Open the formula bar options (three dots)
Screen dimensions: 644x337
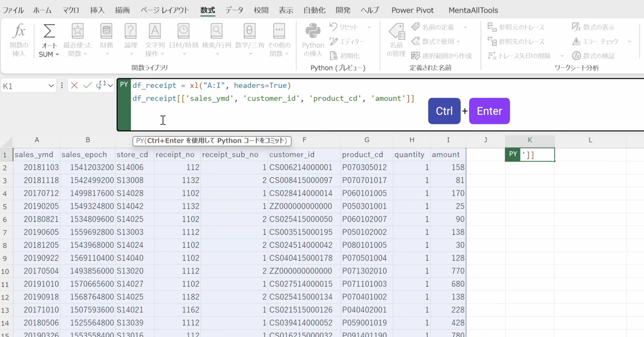[62, 86]
